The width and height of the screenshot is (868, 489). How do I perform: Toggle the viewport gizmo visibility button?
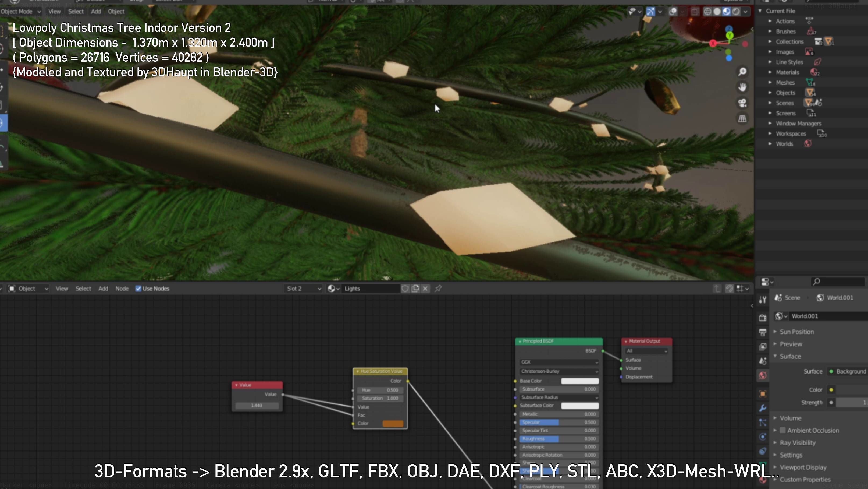pyautogui.click(x=650, y=12)
